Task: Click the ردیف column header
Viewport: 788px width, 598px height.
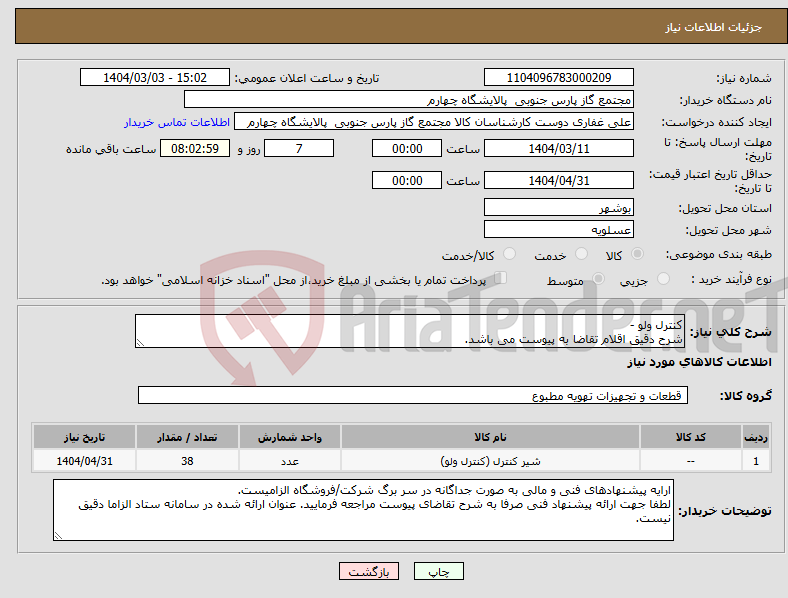Action: (756, 437)
